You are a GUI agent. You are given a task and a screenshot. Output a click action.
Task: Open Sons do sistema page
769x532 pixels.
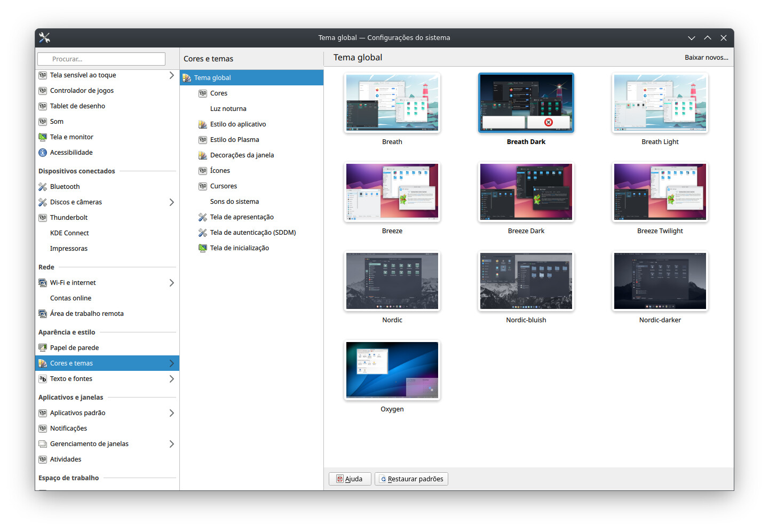(x=234, y=202)
